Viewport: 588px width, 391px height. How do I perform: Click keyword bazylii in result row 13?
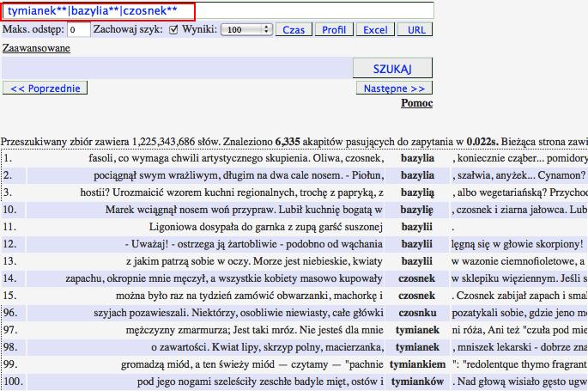click(416, 261)
